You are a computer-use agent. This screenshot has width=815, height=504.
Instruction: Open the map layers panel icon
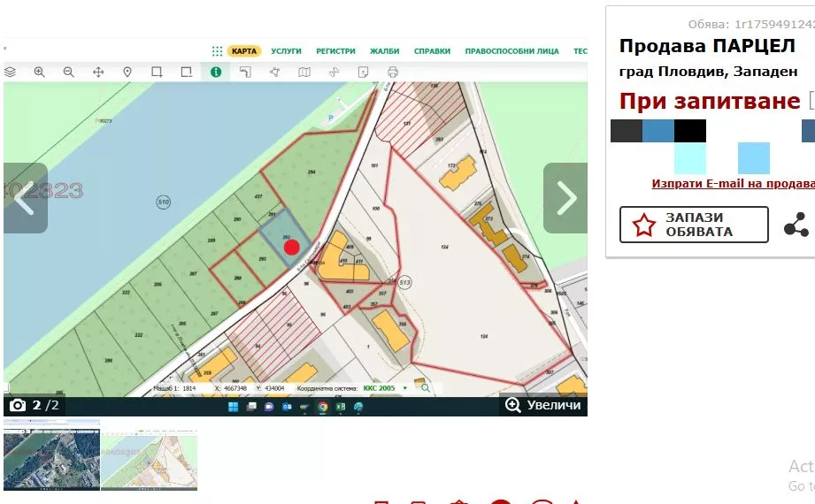coord(11,73)
